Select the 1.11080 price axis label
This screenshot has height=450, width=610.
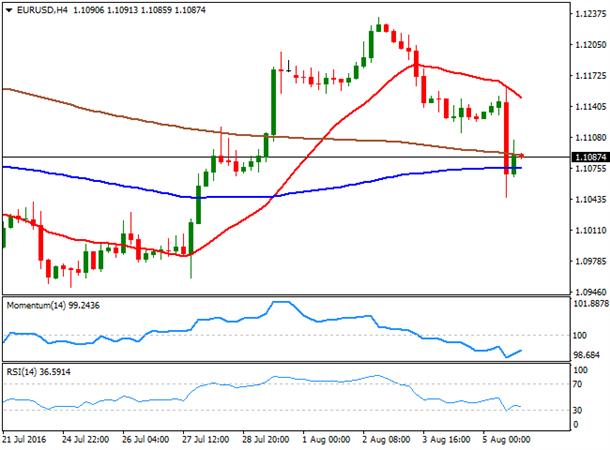591,137
